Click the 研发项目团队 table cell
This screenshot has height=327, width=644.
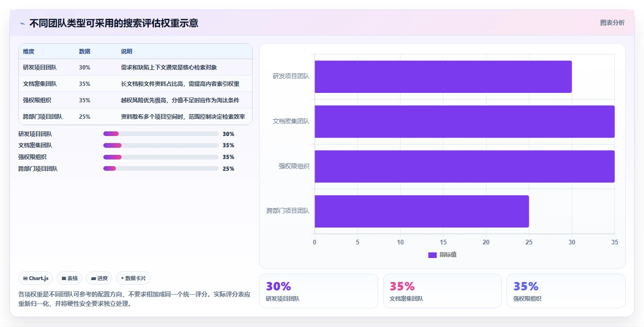coord(40,68)
